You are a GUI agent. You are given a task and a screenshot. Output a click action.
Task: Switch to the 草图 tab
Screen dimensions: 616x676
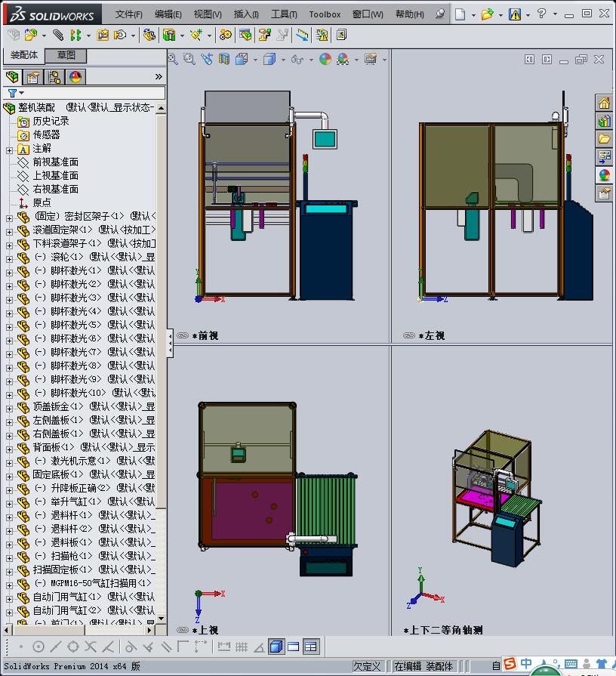coord(66,55)
